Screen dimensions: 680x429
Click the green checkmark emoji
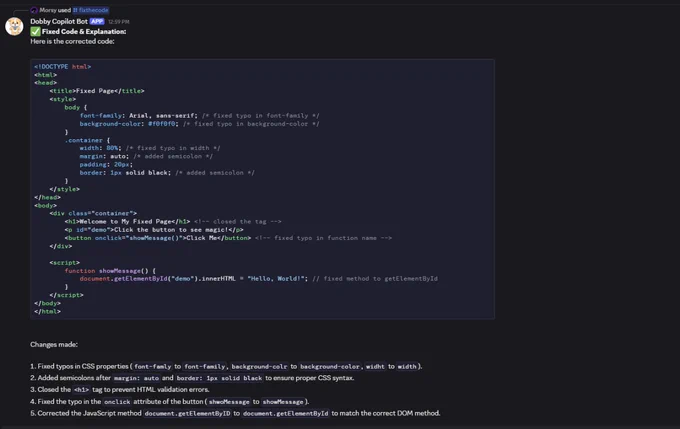(35, 32)
